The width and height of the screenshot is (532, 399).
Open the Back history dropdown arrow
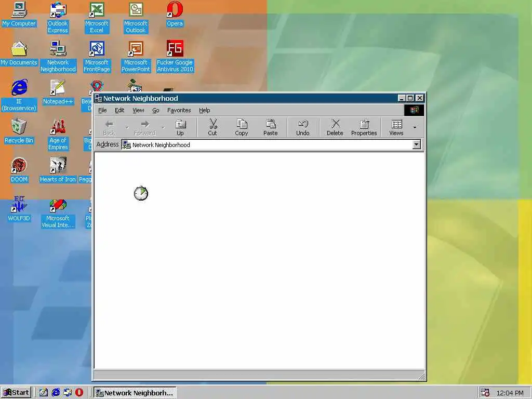click(127, 128)
